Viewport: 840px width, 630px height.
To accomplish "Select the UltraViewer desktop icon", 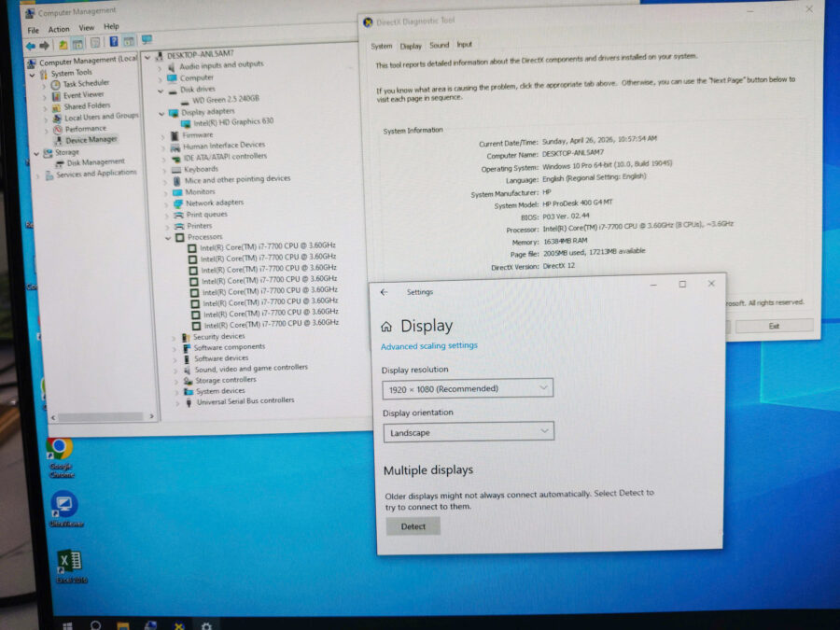I will pos(65,509).
